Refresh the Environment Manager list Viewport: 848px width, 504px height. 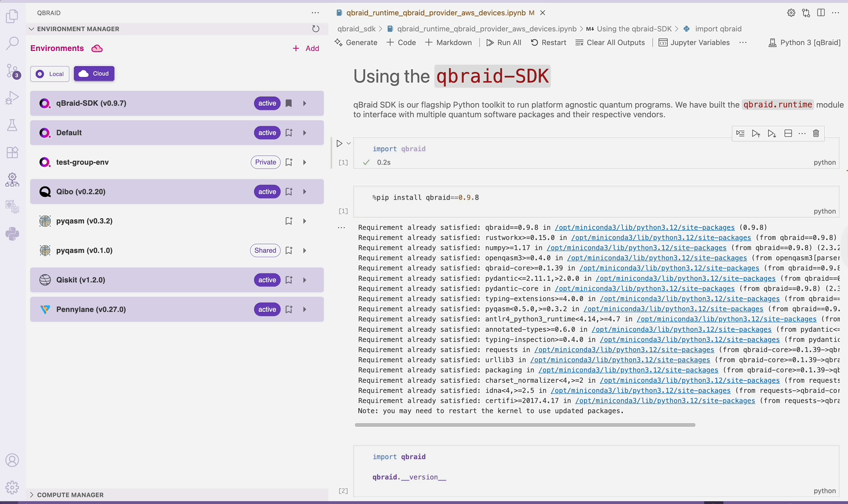click(x=315, y=29)
